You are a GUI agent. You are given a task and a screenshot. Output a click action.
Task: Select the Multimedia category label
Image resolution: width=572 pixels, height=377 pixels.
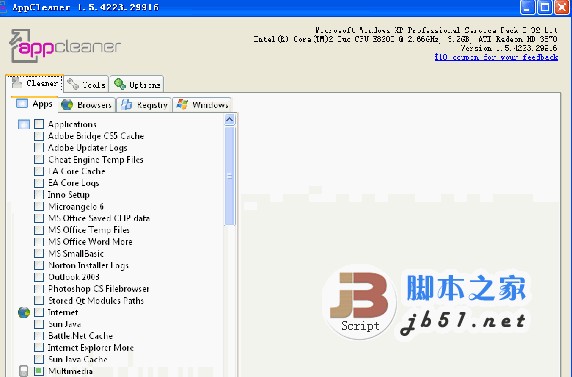coord(70,371)
